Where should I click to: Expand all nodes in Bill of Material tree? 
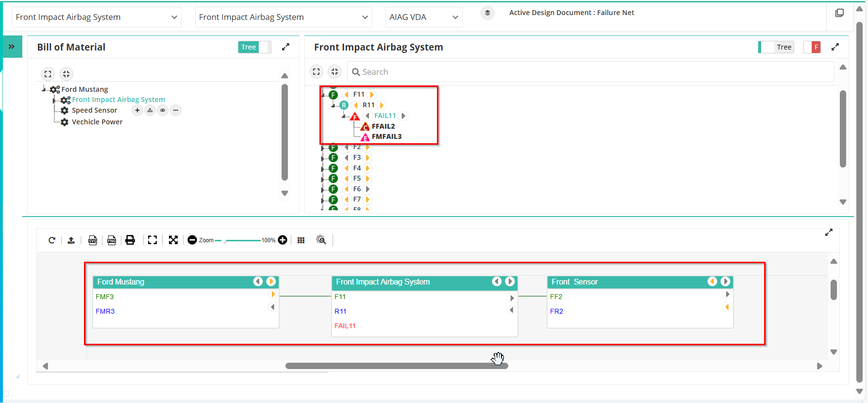tap(48, 74)
